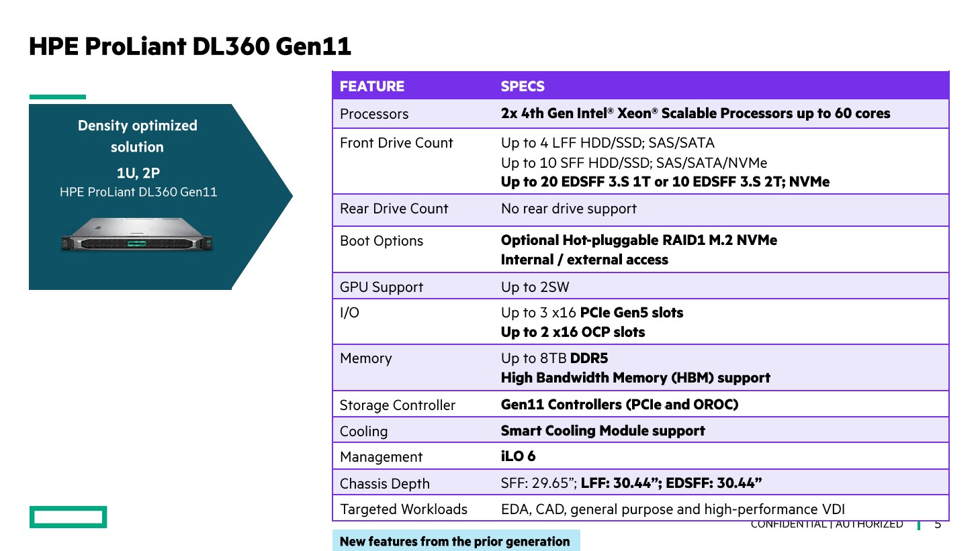Select the Targeted Workloads label
This screenshot has width=980, height=551.
tap(404, 509)
